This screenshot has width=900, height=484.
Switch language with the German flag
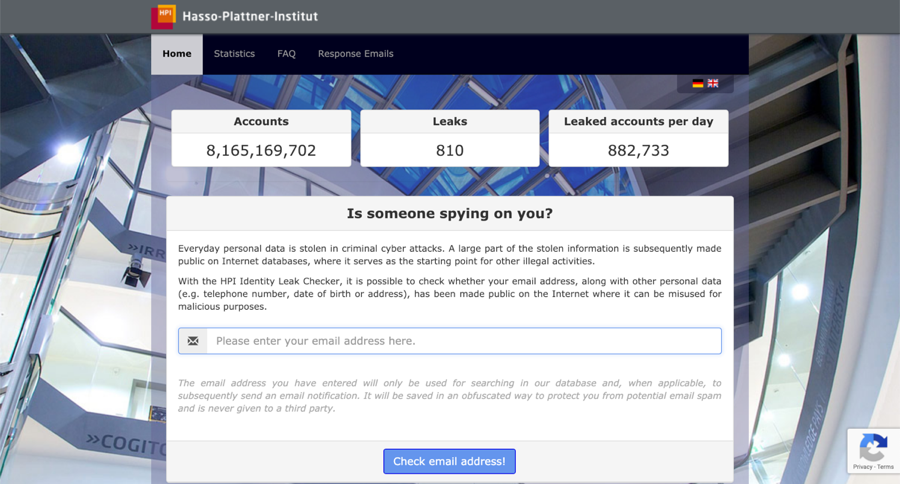point(697,83)
